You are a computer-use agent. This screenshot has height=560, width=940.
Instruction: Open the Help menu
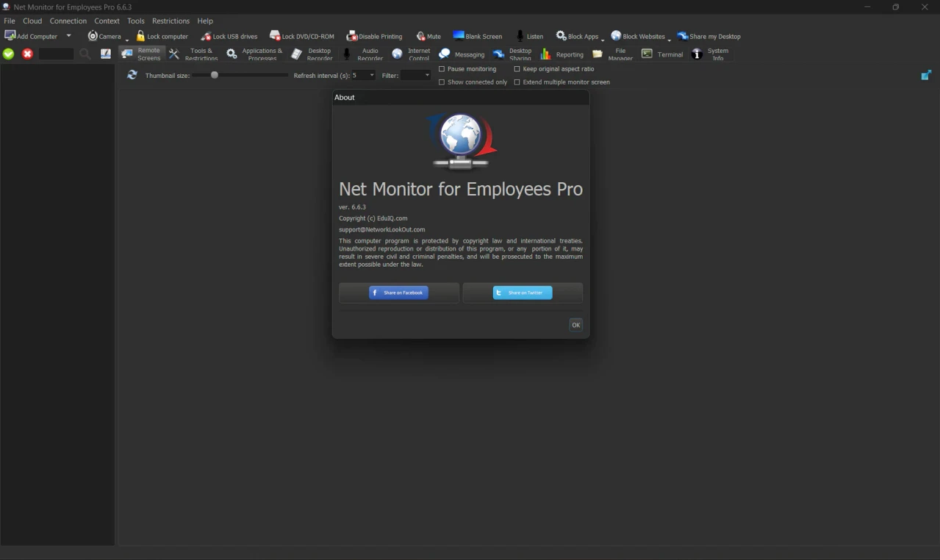point(205,21)
